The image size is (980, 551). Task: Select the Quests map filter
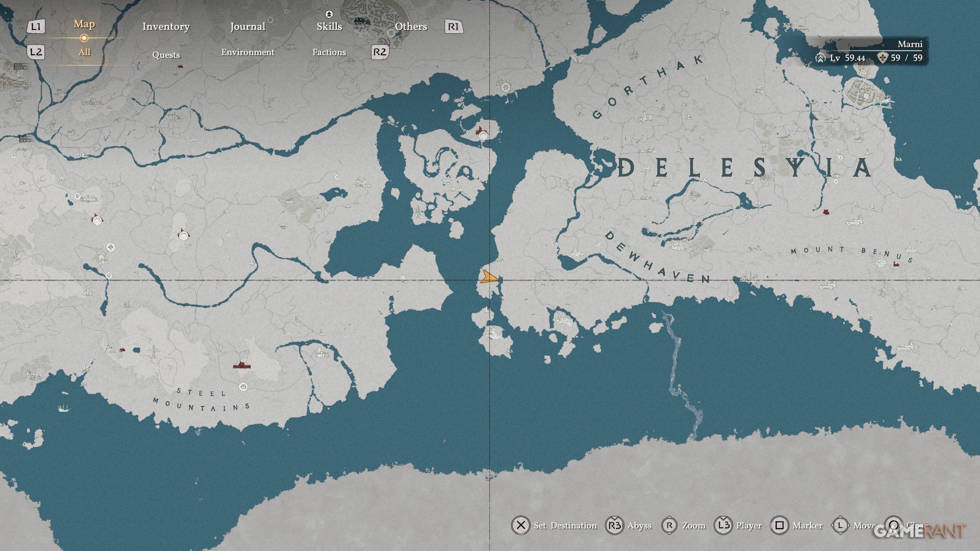click(166, 55)
